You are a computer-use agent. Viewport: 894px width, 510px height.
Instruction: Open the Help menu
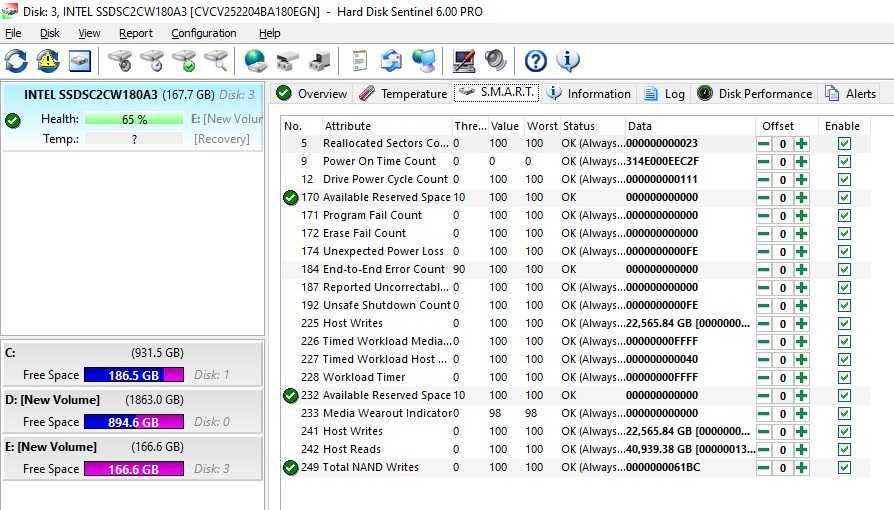[x=270, y=33]
